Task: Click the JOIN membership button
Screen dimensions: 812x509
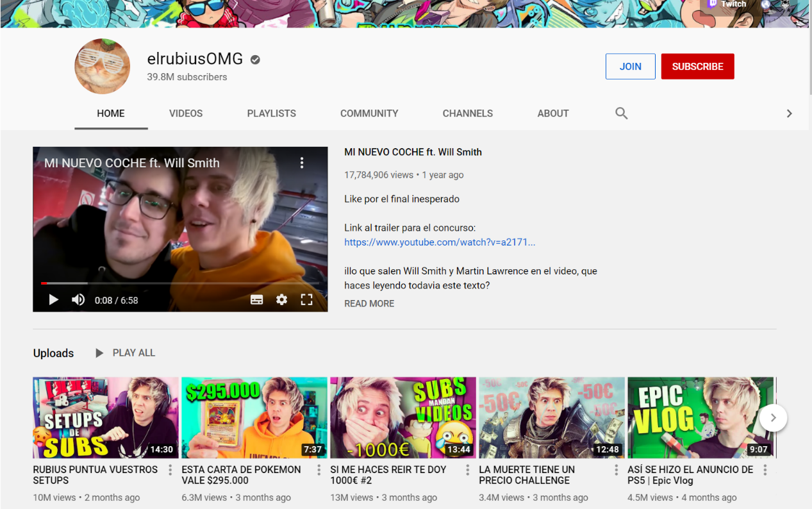Action: 631,67
